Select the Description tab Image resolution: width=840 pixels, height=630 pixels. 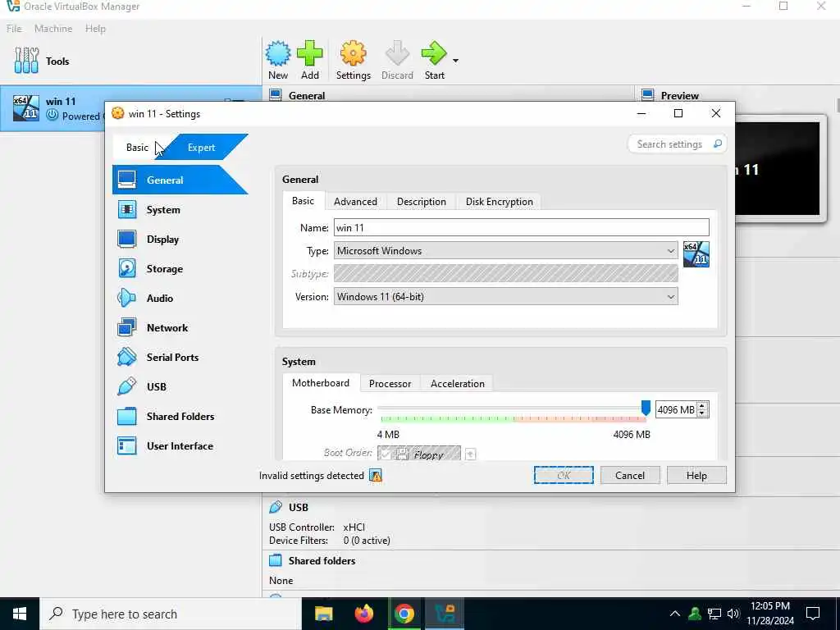[x=421, y=202]
